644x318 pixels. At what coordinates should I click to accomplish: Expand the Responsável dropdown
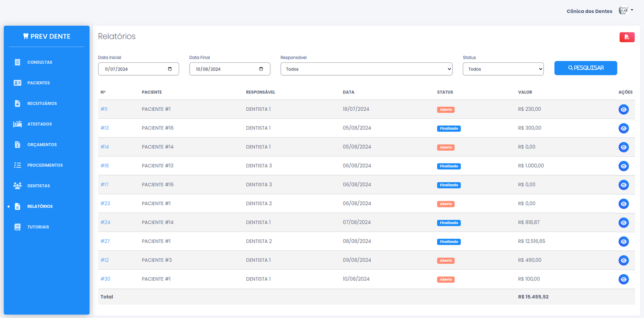tap(366, 69)
